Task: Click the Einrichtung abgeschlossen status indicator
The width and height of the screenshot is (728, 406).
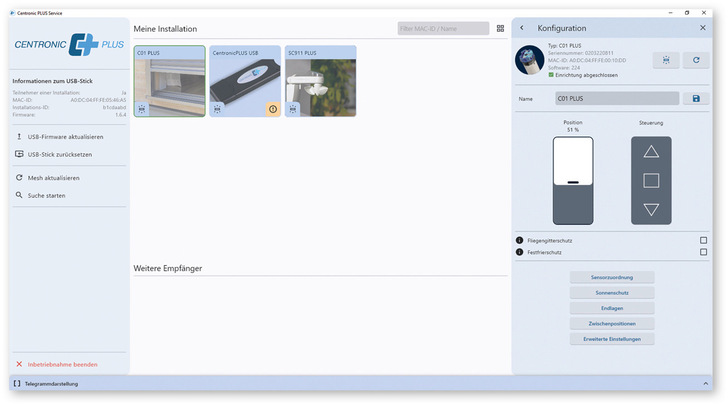Action: coord(583,75)
